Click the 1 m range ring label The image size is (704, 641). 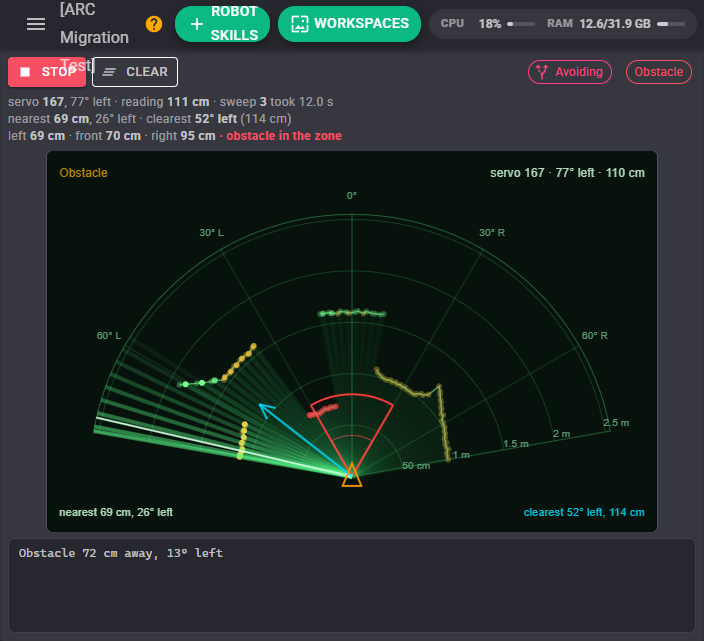(461, 455)
